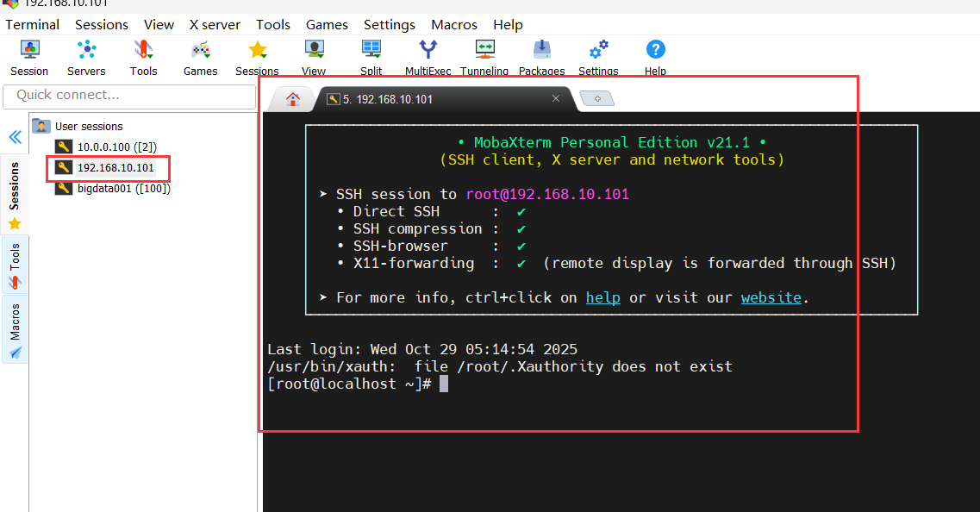Open the Help menu in menu bar
The image size is (980, 512).
508,24
